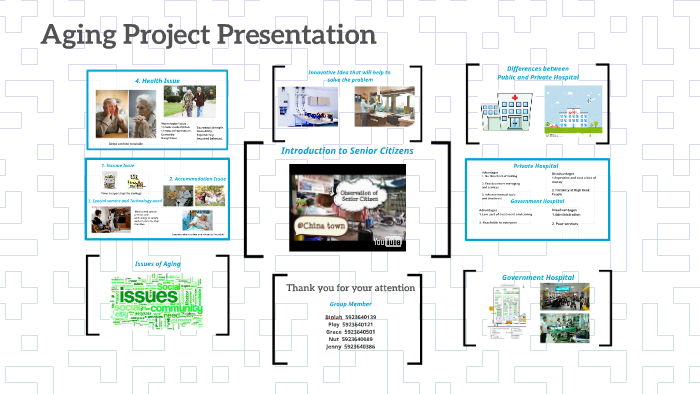Click the group member 'Jenny' ID line
Viewport: 700px width, 394px height.
click(350, 347)
